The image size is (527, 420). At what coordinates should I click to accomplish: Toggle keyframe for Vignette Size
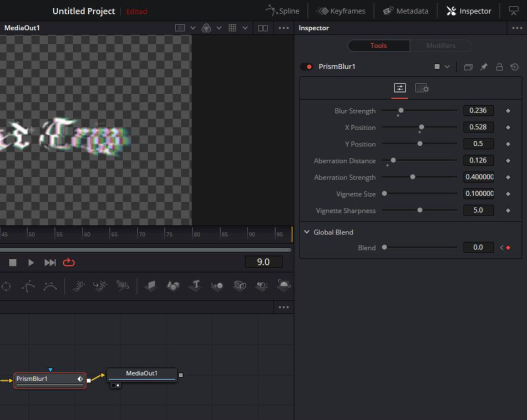pos(508,194)
